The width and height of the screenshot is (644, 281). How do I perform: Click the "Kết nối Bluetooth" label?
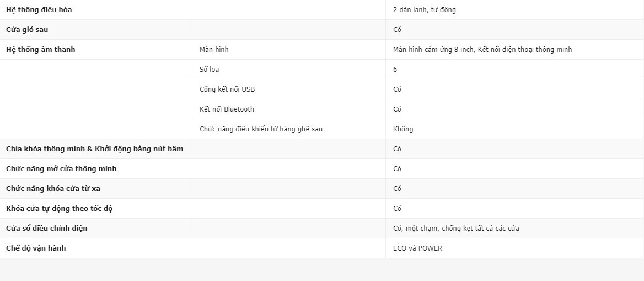pos(227,109)
